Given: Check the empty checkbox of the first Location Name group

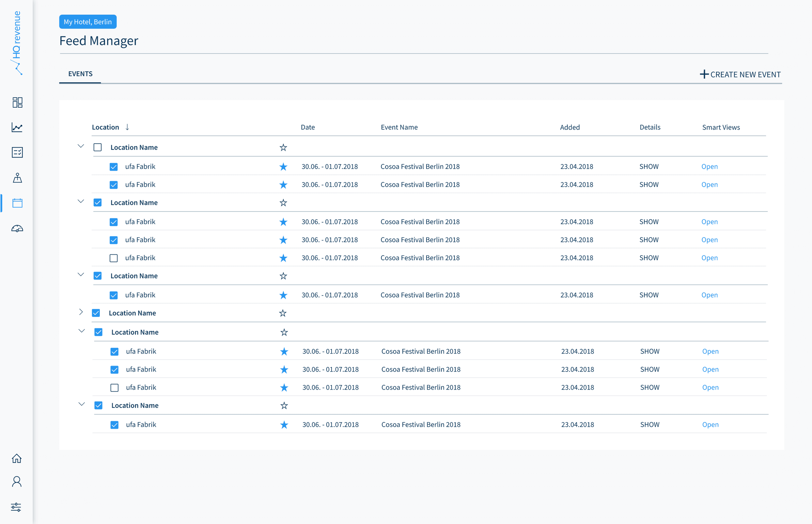Looking at the screenshot, I should 98,147.
